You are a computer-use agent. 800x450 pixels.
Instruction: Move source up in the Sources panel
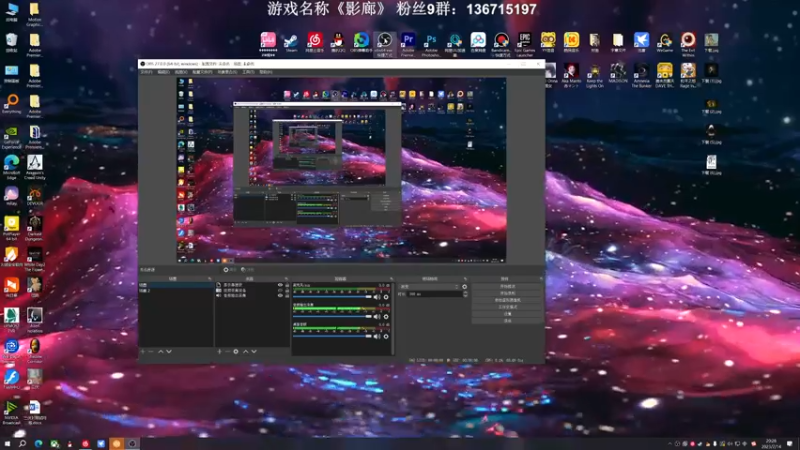tap(245, 352)
